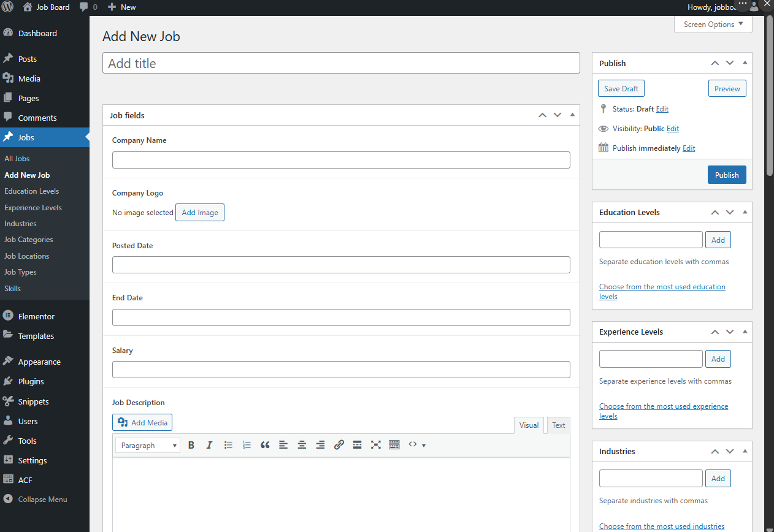Click the WordPress logo icon
The width and height of the screenshot is (774, 532).
8,7
